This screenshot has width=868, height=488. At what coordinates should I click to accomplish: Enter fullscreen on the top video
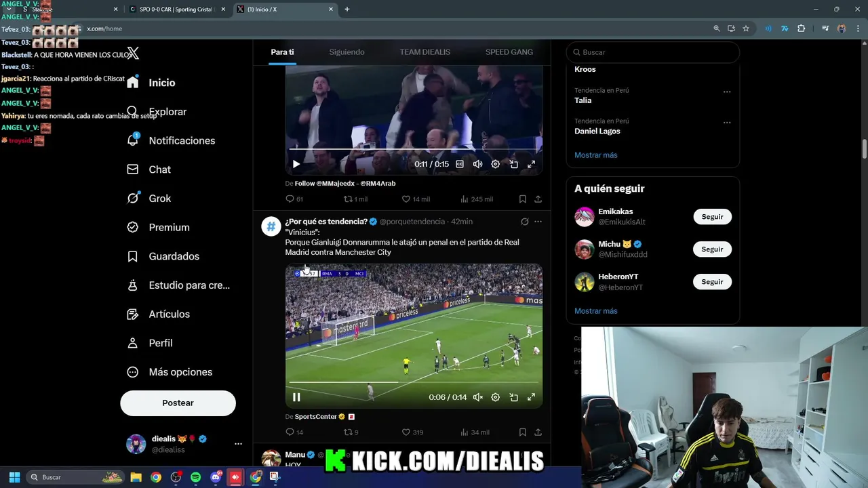(531, 164)
